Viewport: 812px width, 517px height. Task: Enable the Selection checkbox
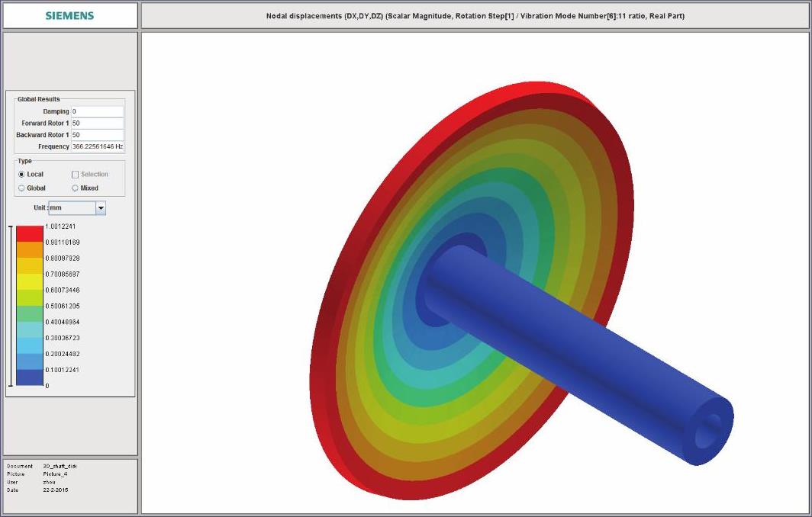point(75,175)
